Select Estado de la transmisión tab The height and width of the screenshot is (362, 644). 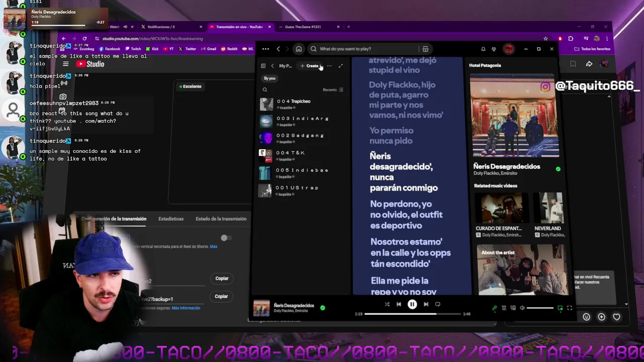click(x=221, y=219)
